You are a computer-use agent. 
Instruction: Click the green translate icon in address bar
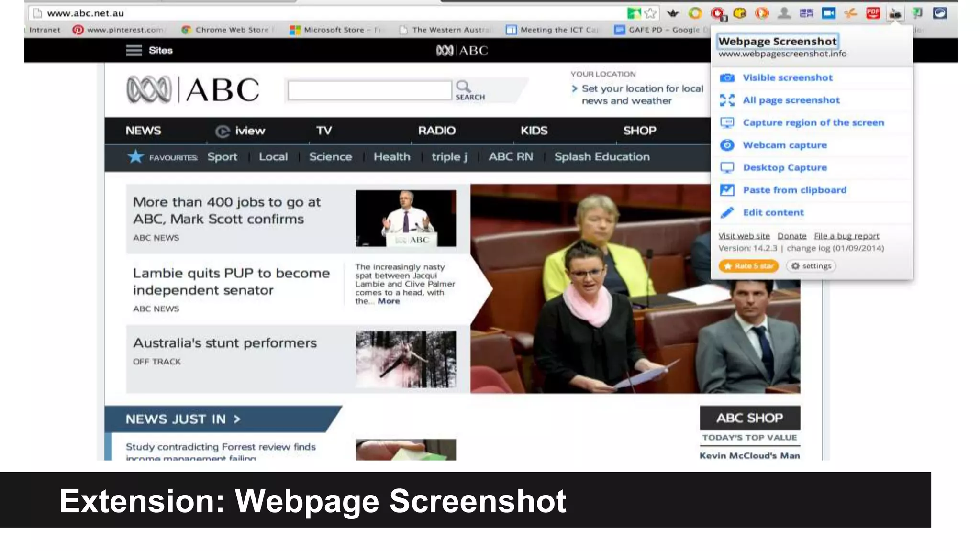point(634,13)
